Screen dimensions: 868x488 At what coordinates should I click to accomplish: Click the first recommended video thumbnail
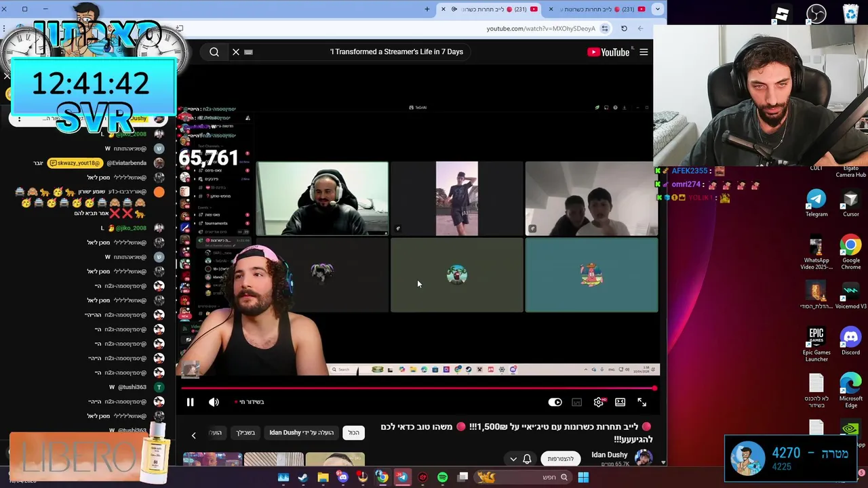[334, 460]
